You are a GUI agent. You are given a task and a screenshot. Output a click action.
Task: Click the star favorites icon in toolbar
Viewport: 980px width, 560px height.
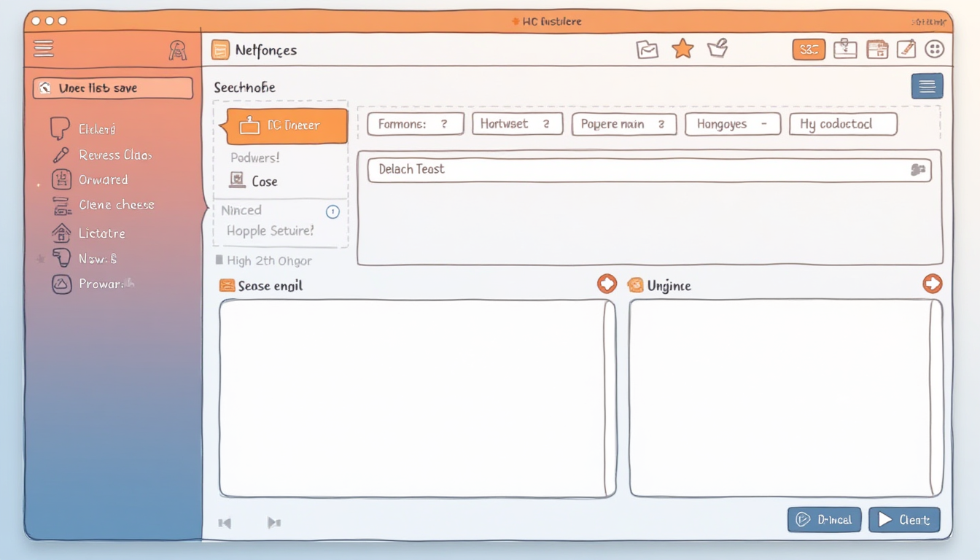click(682, 49)
